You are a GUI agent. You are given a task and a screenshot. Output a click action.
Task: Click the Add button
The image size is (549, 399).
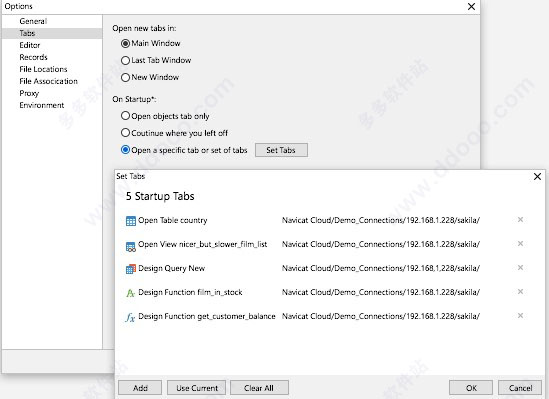140,388
